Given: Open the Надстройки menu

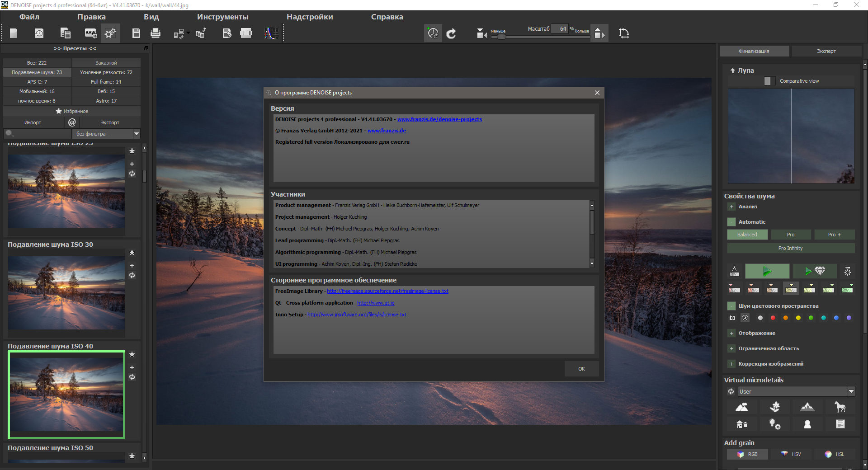Looking at the screenshot, I should pyautogui.click(x=310, y=17).
